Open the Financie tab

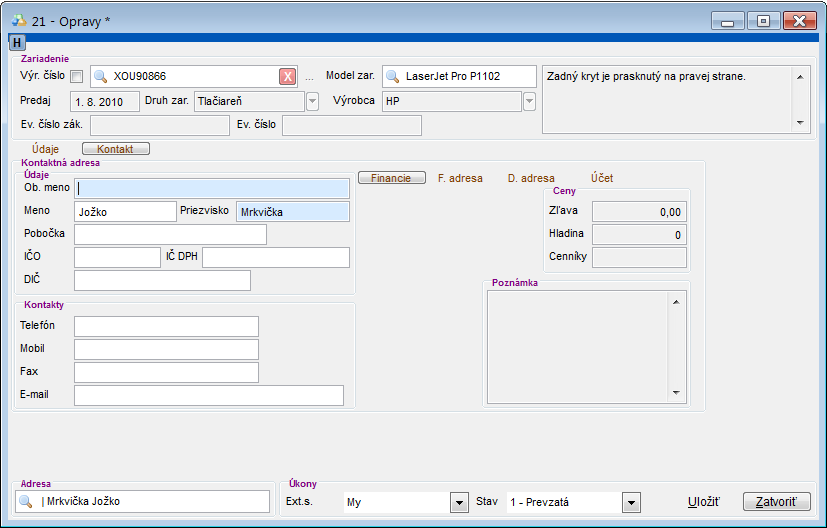[391, 178]
